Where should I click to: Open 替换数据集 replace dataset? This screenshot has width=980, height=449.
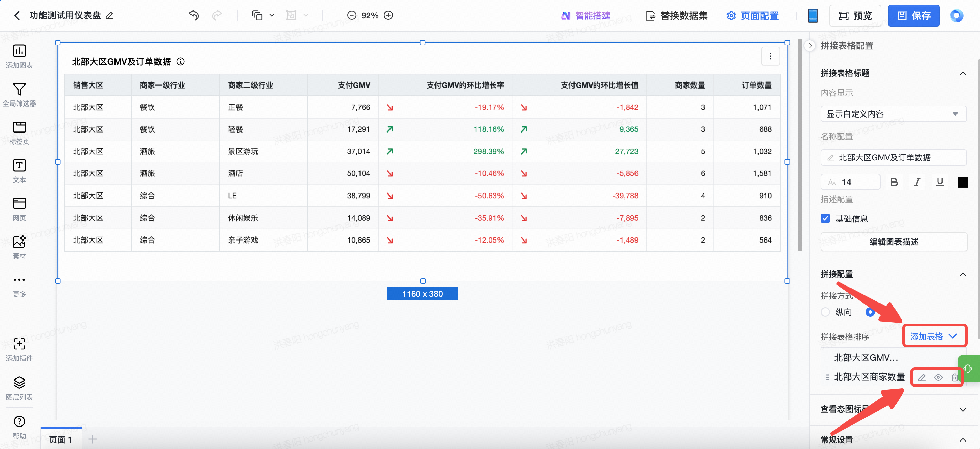pyautogui.click(x=677, y=16)
